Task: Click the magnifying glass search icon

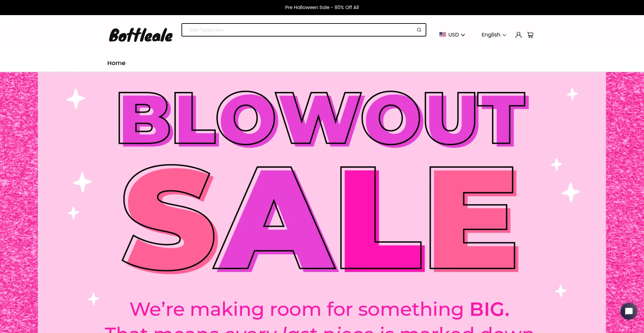Action: point(419,30)
